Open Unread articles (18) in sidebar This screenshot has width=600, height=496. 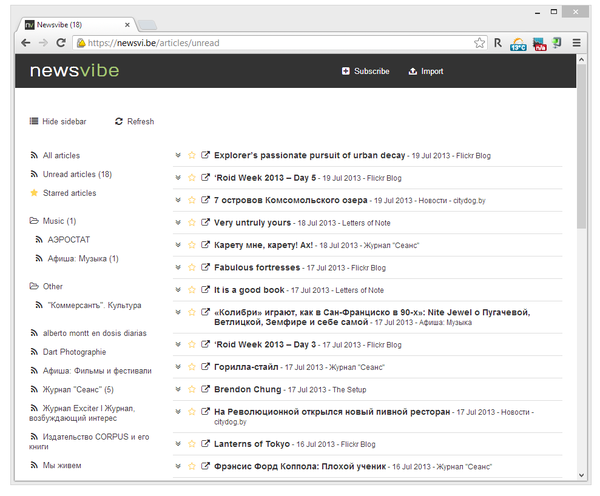(71, 174)
